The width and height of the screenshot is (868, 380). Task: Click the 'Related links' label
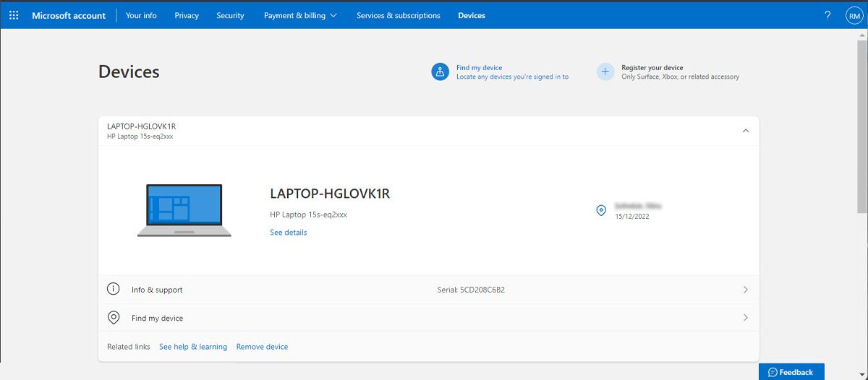tap(129, 347)
